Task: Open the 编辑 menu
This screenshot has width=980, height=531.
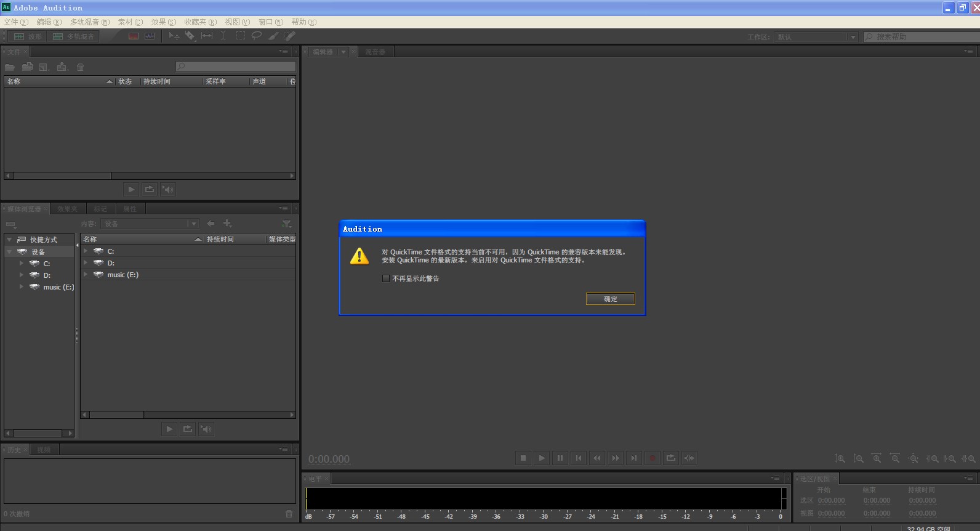Action: tap(49, 22)
